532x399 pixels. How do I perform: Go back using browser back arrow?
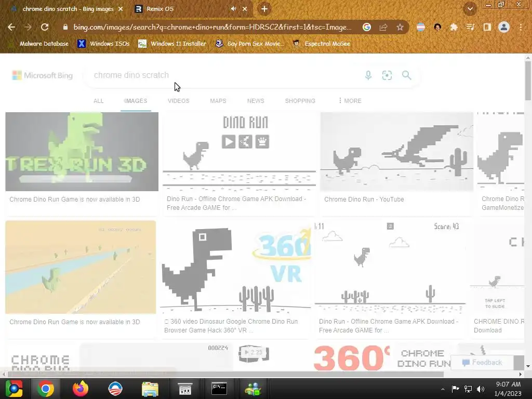tap(11, 27)
